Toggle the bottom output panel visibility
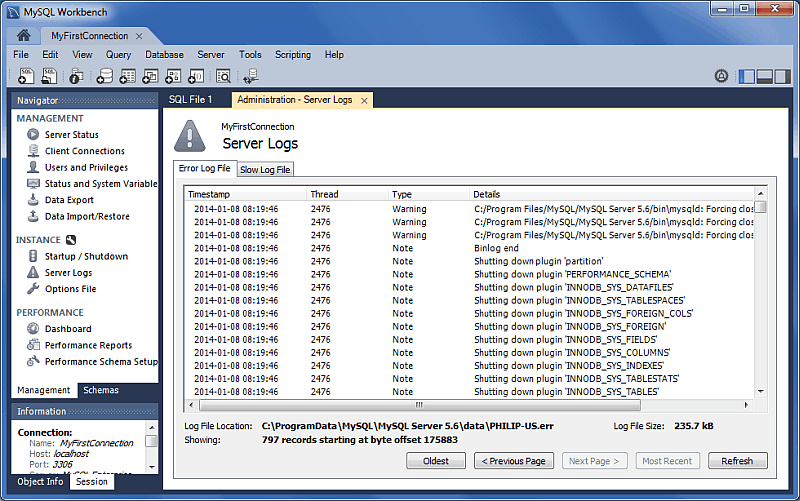 coord(764,77)
